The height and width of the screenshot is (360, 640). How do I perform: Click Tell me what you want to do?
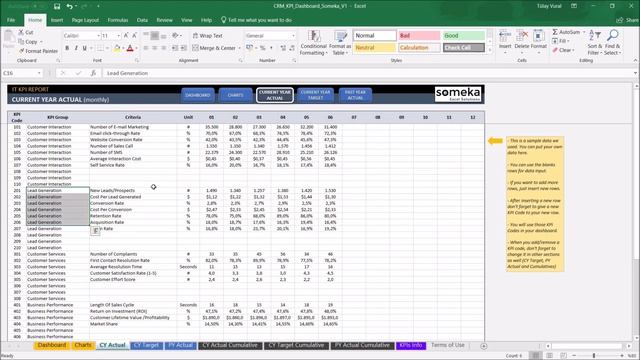click(x=256, y=20)
